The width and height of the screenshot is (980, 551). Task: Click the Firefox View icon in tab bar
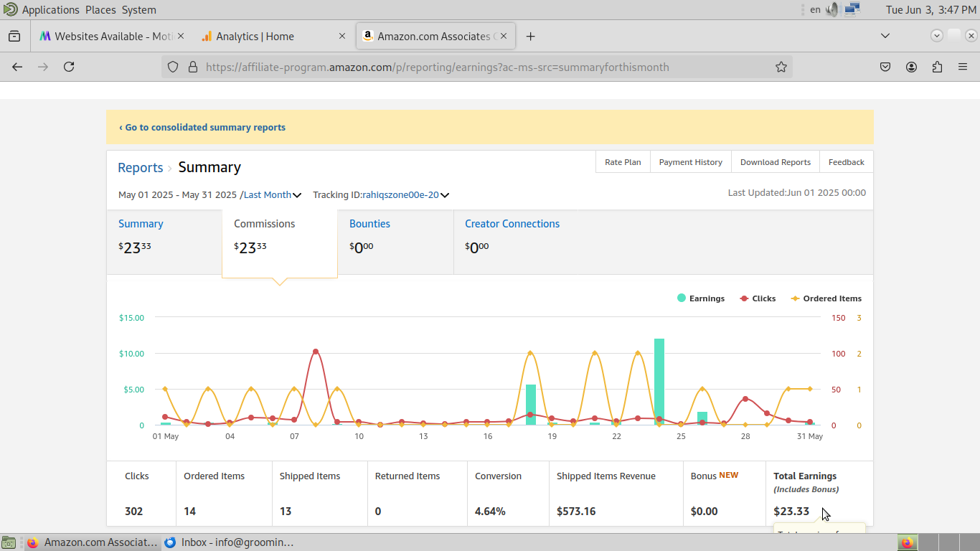click(x=14, y=36)
